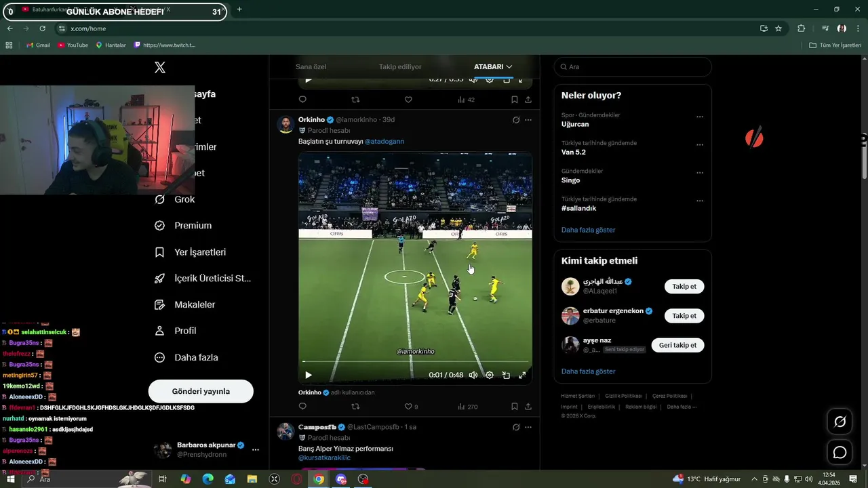The image size is (868, 488).
Task: Go to Yer İşaretleri bookmarks
Action: click(x=191, y=252)
